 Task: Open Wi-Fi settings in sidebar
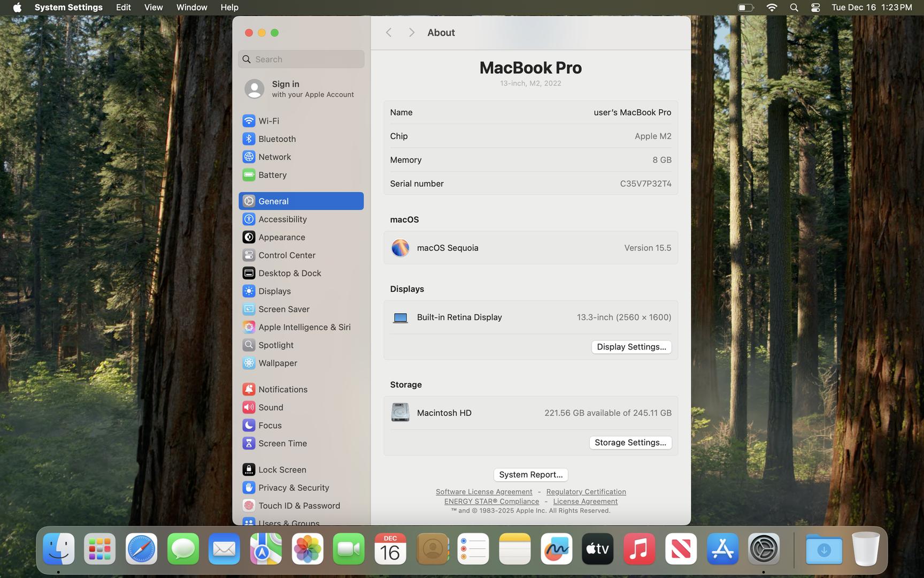[x=268, y=121]
